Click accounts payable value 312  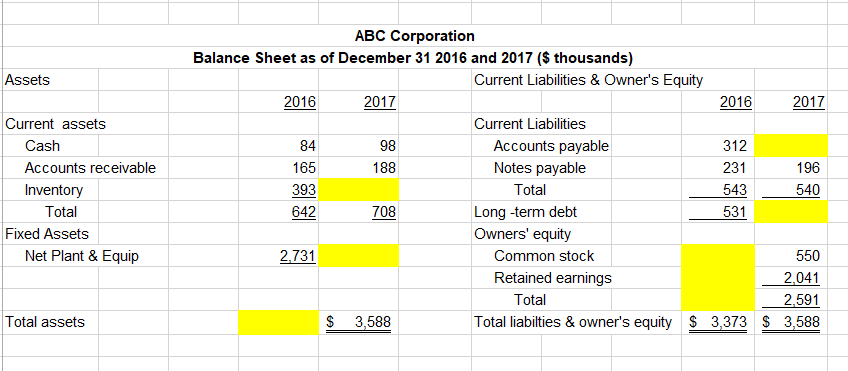(735, 146)
